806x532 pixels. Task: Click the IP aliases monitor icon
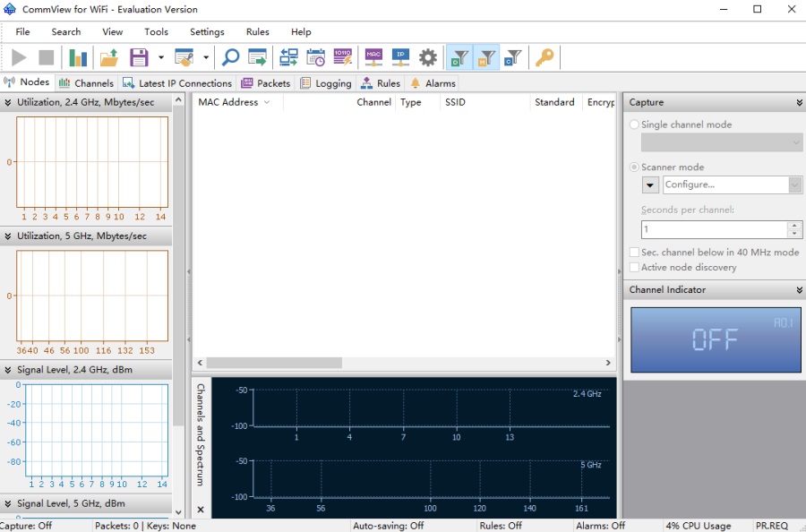tap(400, 57)
